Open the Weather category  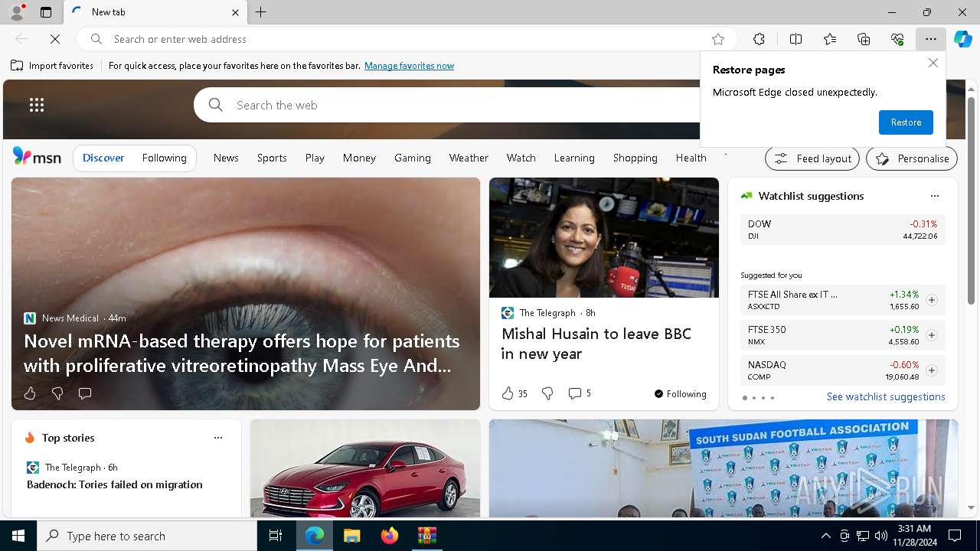tap(469, 158)
